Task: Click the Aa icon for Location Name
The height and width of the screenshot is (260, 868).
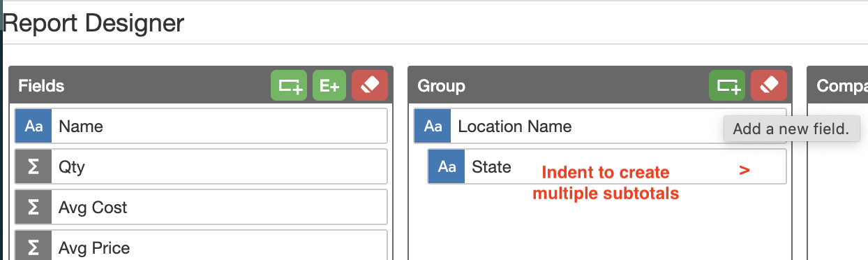Action: 433,127
